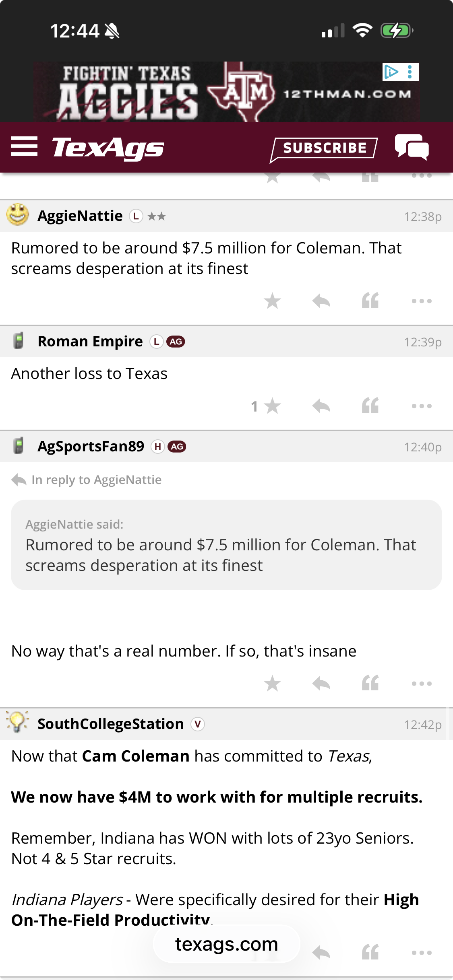Screen dimensions: 453x980
Task: Quote AggieNattie's 12:38p post
Action: tap(370, 301)
